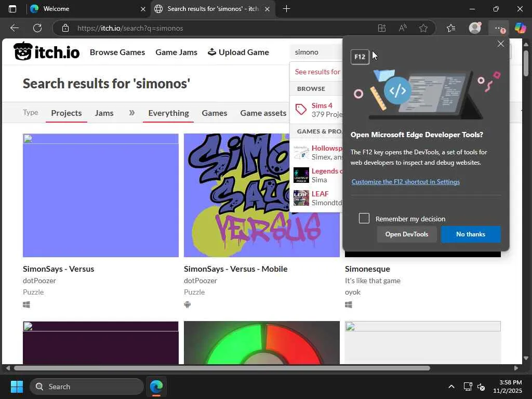
Task: Click the Windows taskbar Search box
Action: tap(87, 387)
